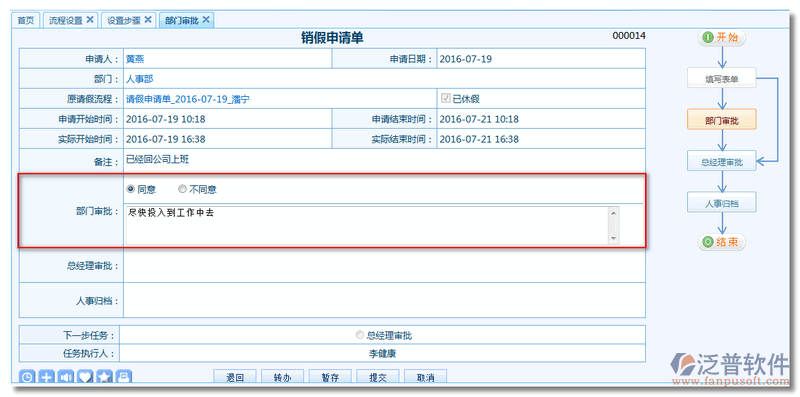Viewport: 800px width, 397px height.
Task: Click the 暂存 button
Action: click(330, 377)
